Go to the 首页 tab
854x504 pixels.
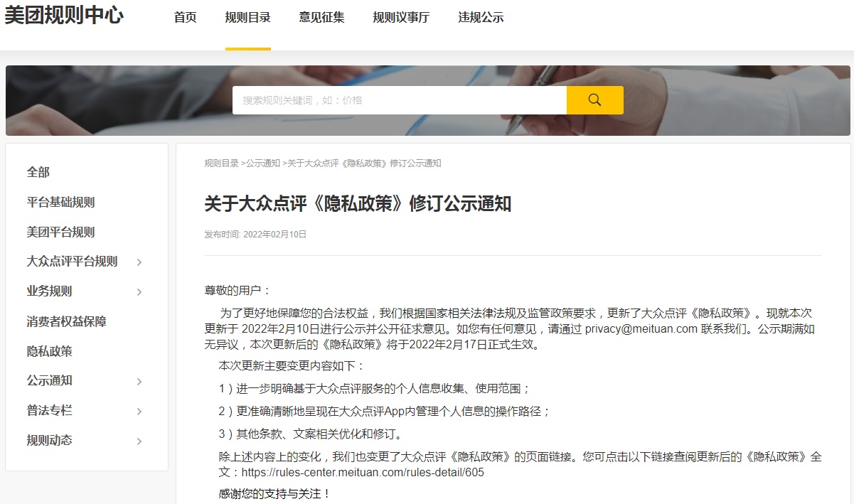click(186, 18)
